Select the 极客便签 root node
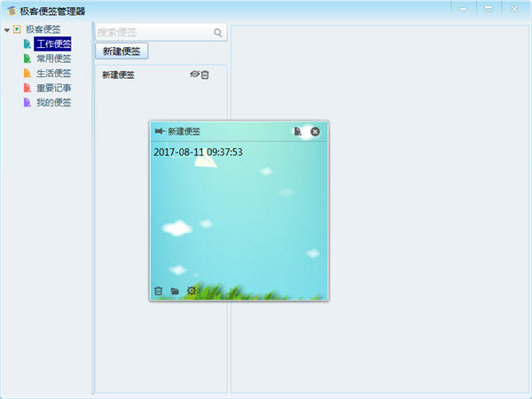Viewport: 532px width, 399px height. click(43, 29)
